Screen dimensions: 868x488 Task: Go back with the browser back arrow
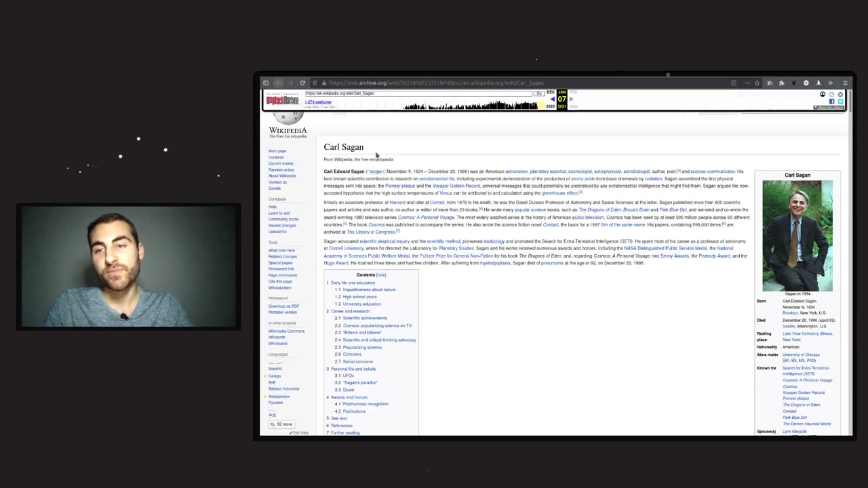(278, 83)
